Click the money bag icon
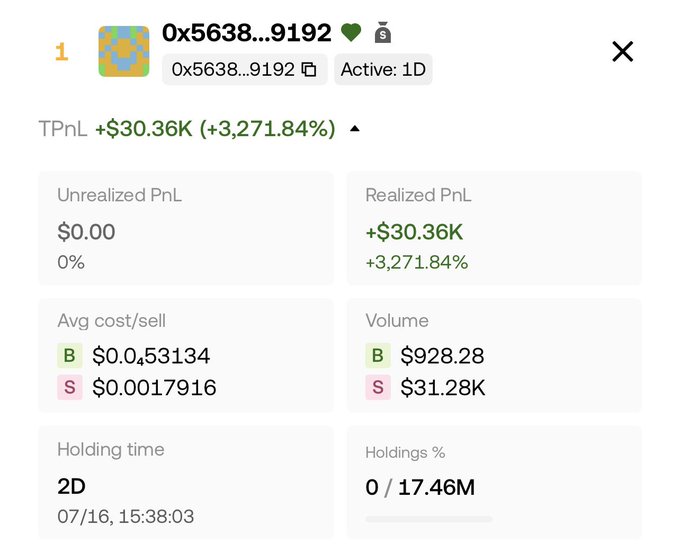This screenshot has height=551, width=680. (382, 33)
